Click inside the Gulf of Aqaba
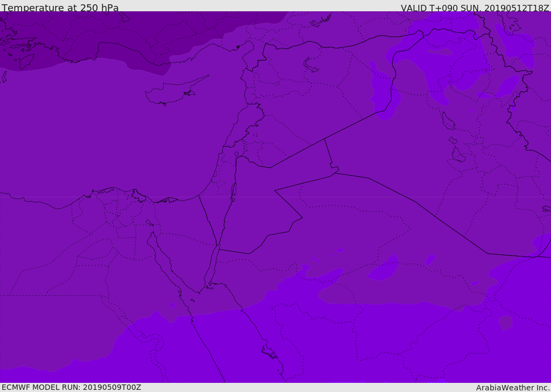The image size is (551, 392). click(212, 265)
